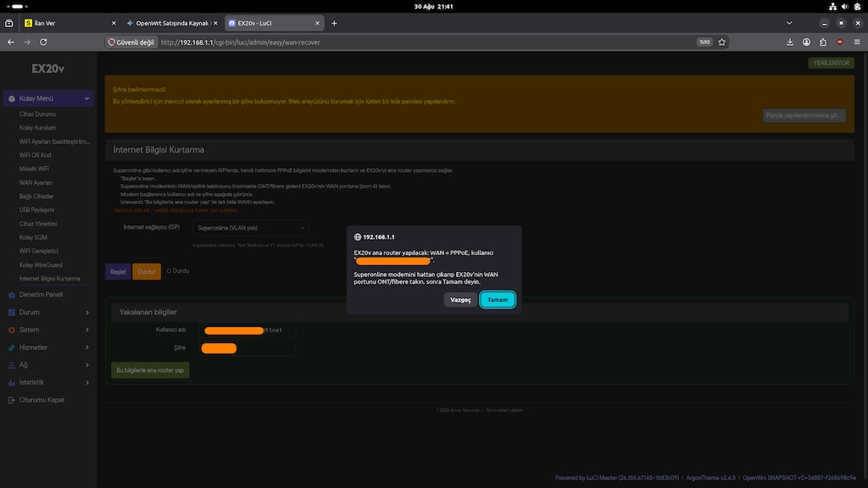This screenshot has width=868, height=488.
Task: Click Bu bilgilerle ana router yap
Action: pyautogui.click(x=150, y=370)
